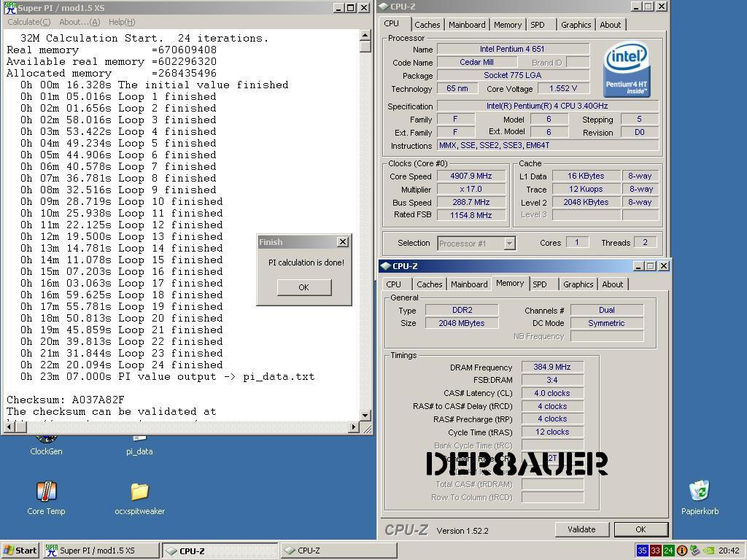This screenshot has width=747, height=560.
Task: Switch to Memory tab in top CPU-Z
Action: (508, 25)
